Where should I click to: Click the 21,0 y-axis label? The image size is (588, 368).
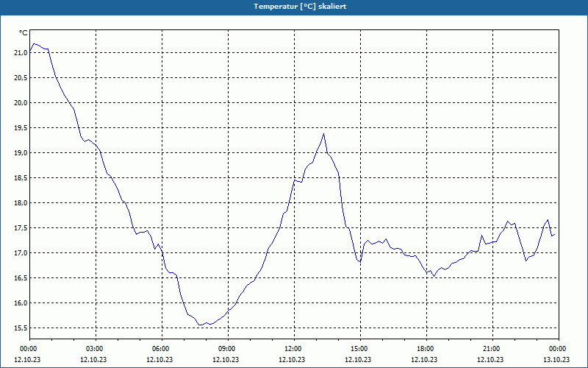pos(21,53)
